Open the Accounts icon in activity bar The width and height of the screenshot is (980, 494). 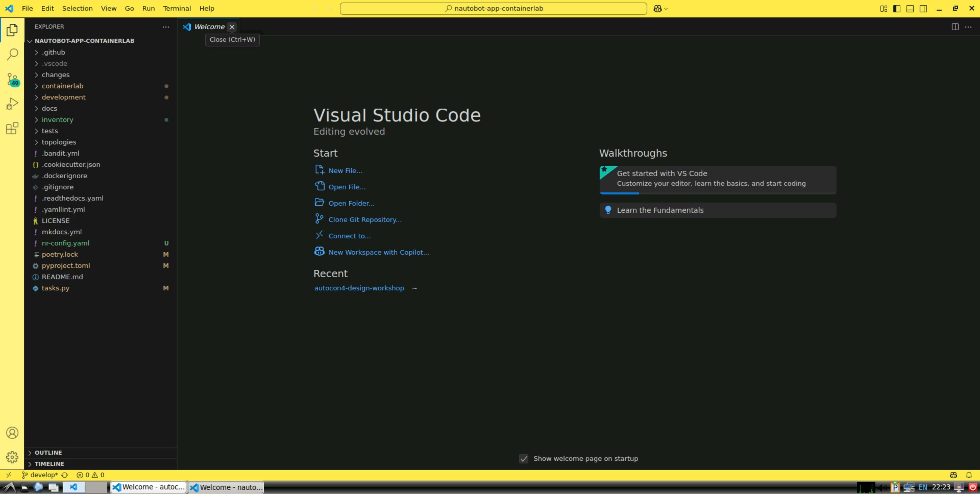click(12, 433)
